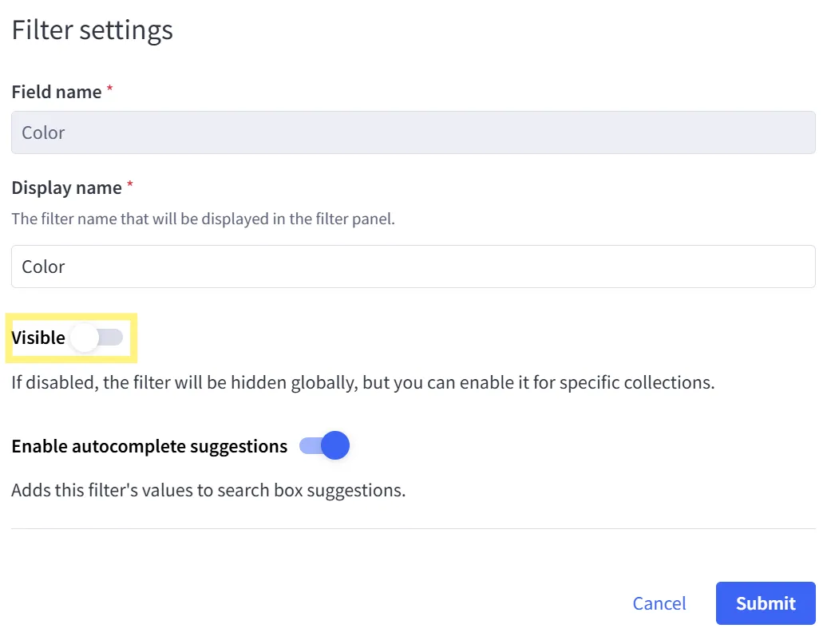Screen dimensions: 827x644
Task: Click the Enable autocomplete suggestions label
Action: point(149,446)
